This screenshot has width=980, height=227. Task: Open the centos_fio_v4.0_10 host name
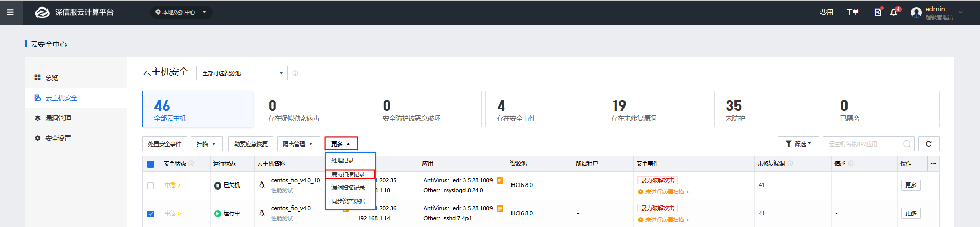coord(295,180)
